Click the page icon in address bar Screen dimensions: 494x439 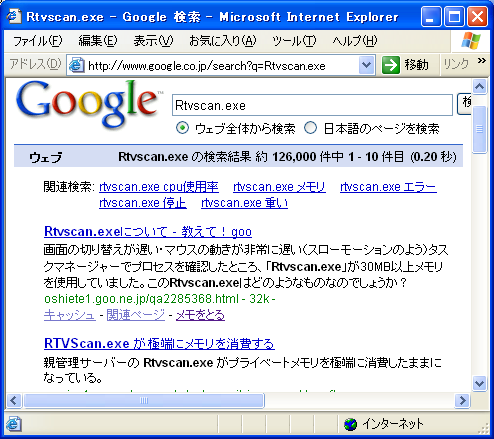click(x=76, y=65)
